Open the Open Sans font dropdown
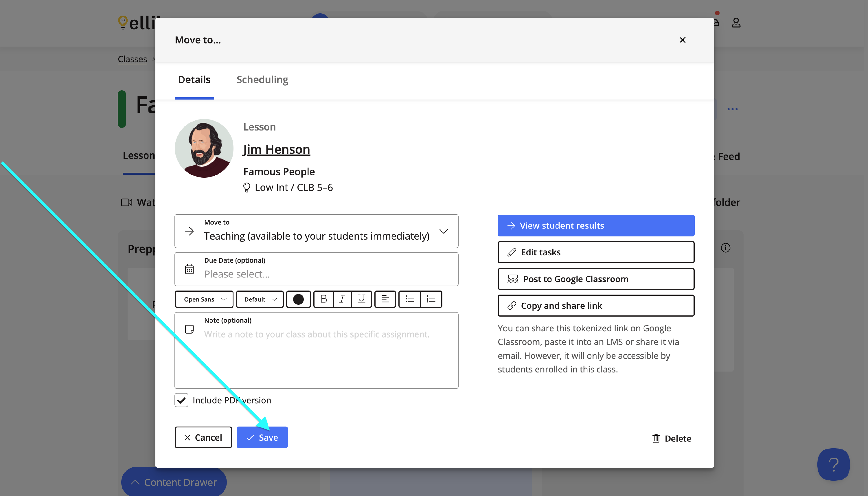The image size is (868, 496). (x=204, y=299)
